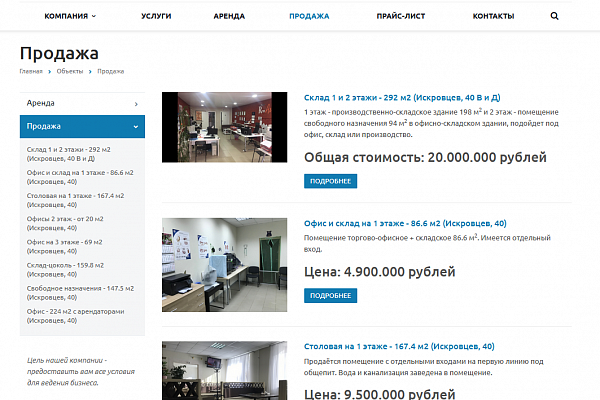Open sidebar item Склад-цоколь - 159.8 м2
The image size is (600, 400).
tap(65, 269)
